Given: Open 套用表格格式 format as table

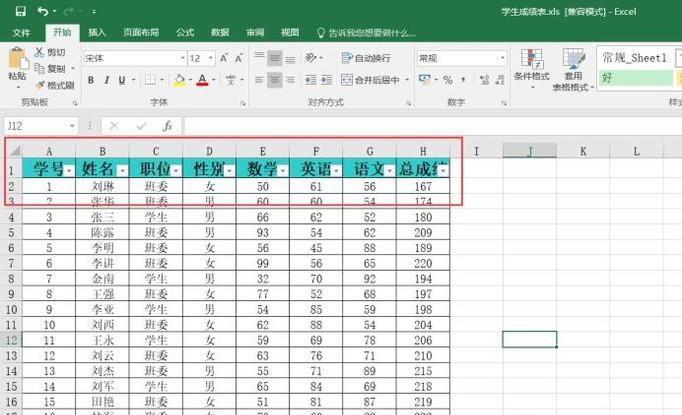Looking at the screenshot, I should tap(573, 70).
